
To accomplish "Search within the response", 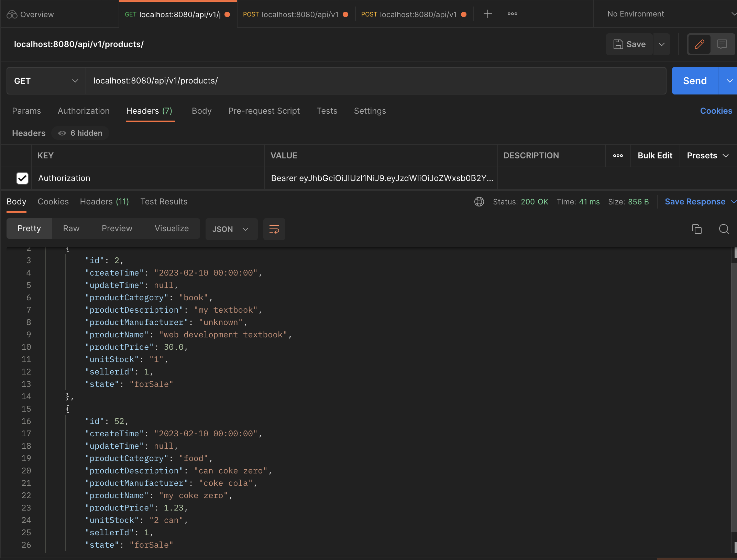I will pyautogui.click(x=724, y=229).
